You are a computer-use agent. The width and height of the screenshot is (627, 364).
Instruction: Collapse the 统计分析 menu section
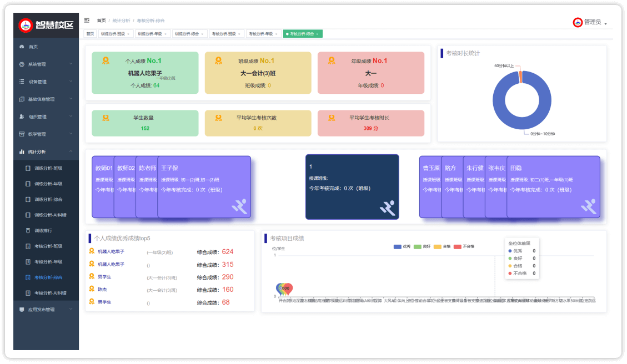pos(71,151)
